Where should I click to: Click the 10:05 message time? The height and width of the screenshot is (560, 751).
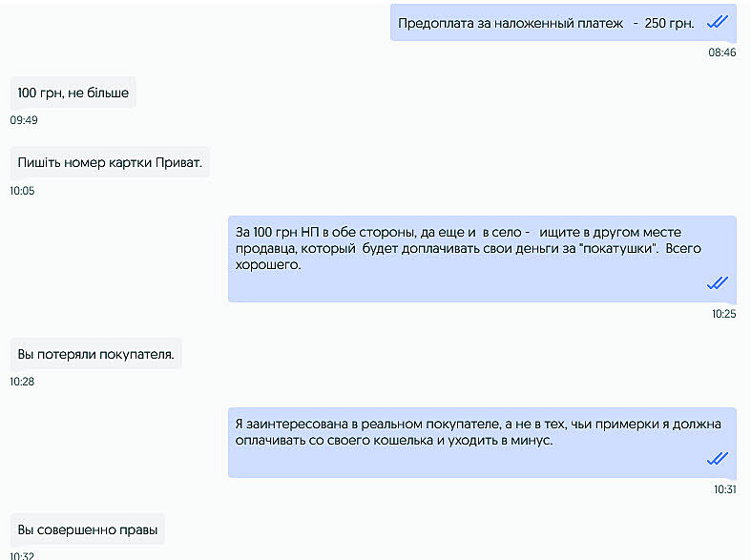click(x=22, y=191)
